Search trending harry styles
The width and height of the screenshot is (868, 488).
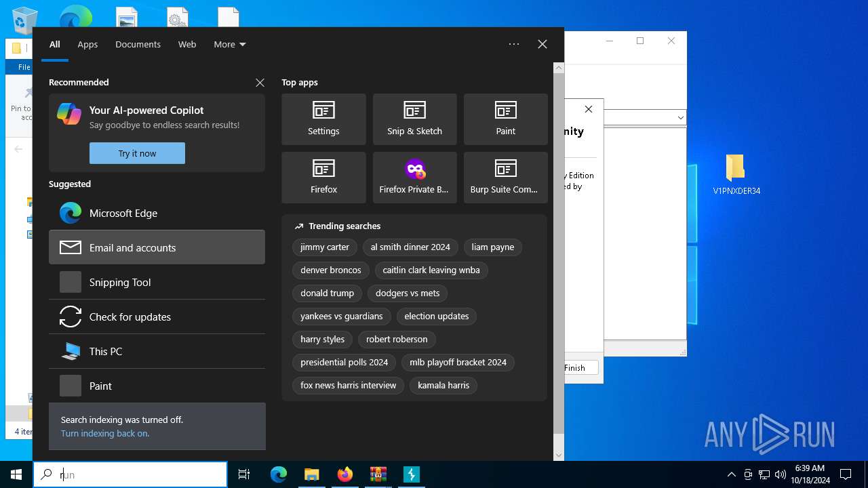coord(323,339)
